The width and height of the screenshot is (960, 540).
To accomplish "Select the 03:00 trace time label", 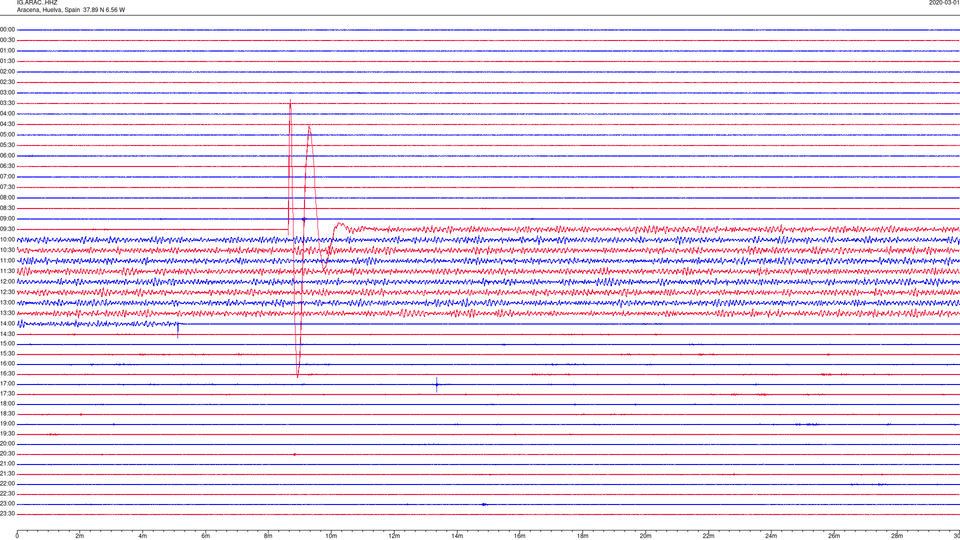I will pyautogui.click(x=7, y=92).
